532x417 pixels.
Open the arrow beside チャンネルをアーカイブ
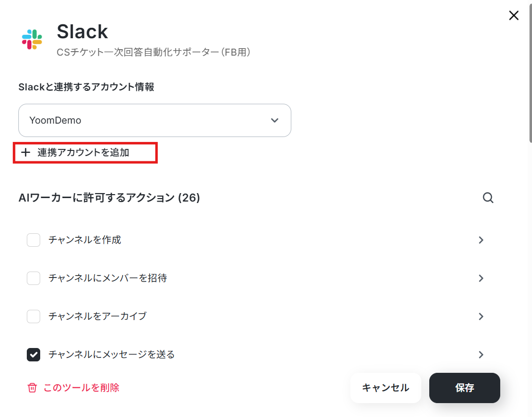tap(481, 316)
